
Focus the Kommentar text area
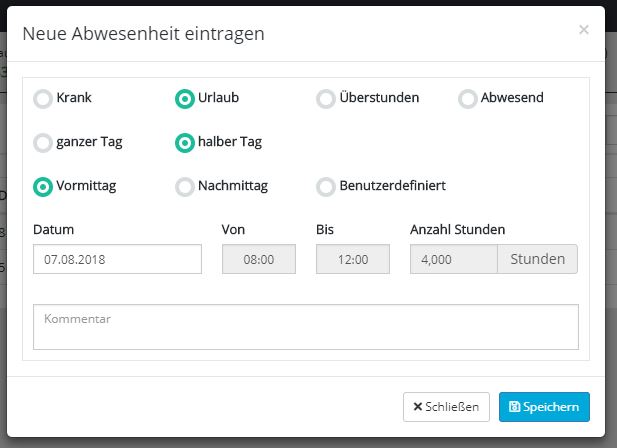tap(305, 327)
